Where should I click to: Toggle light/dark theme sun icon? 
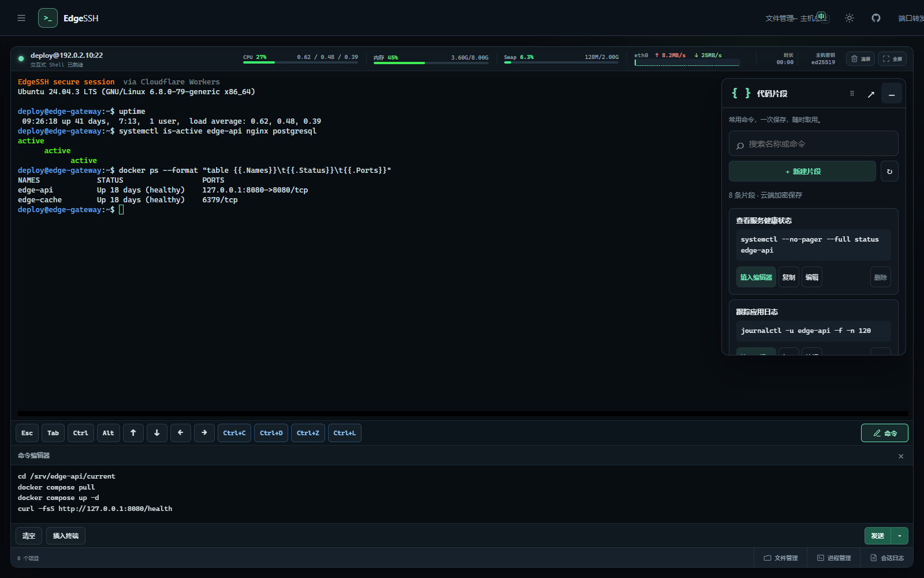(849, 18)
